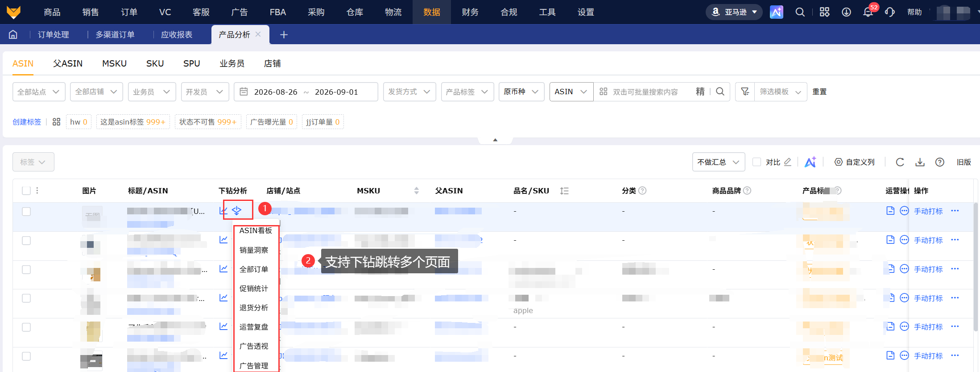
Task: Open more actions dots in first row
Action: 955,211
